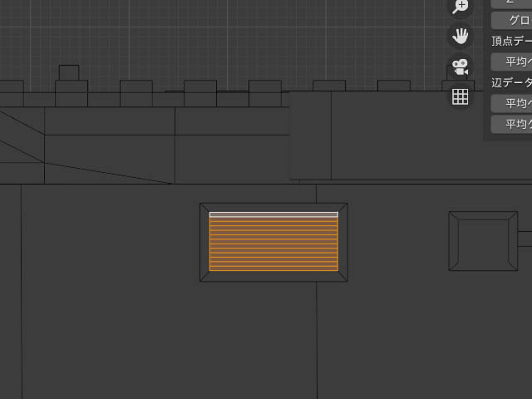532x399 pixels.
Task: Click the hand pan view icon
Action: point(460,36)
